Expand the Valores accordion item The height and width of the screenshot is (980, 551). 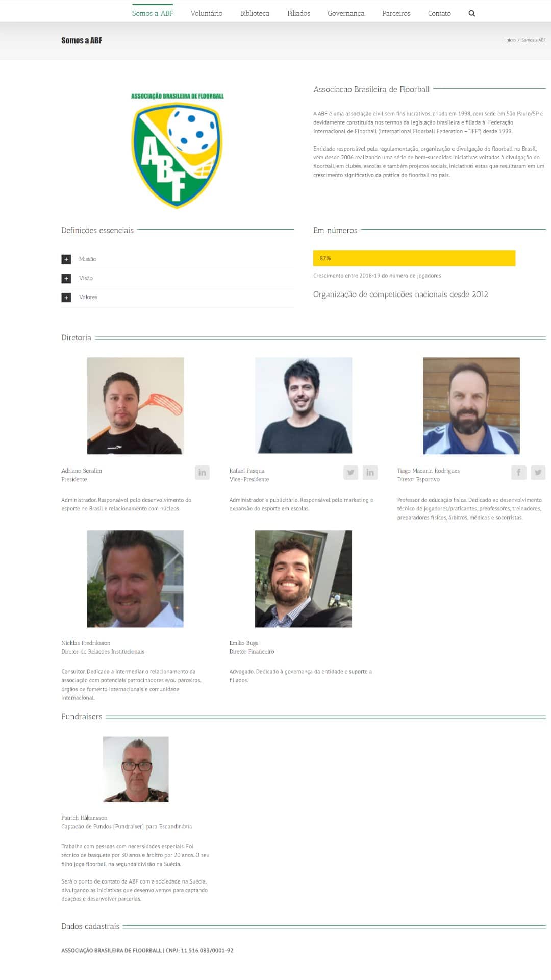pyautogui.click(x=178, y=297)
